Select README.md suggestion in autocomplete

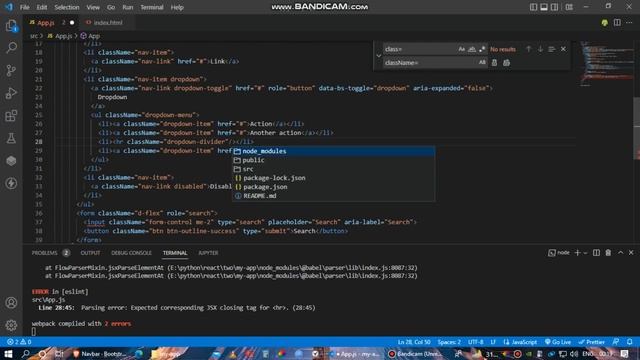(333, 196)
